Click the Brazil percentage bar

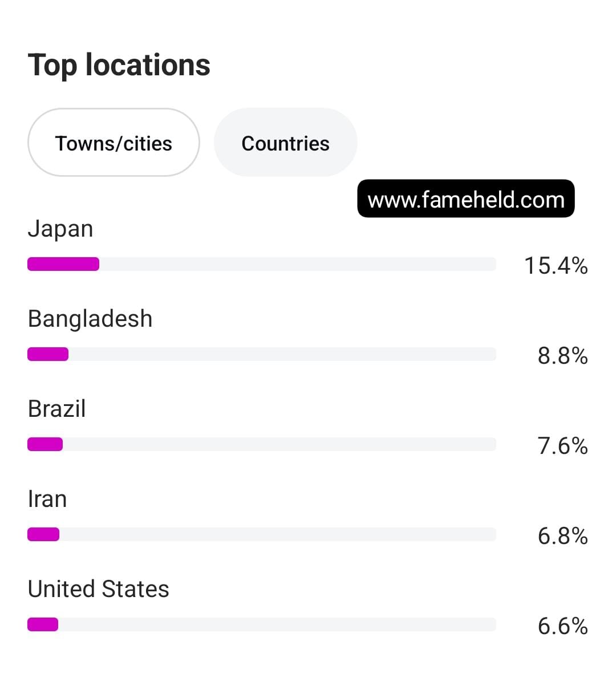tap(262, 444)
